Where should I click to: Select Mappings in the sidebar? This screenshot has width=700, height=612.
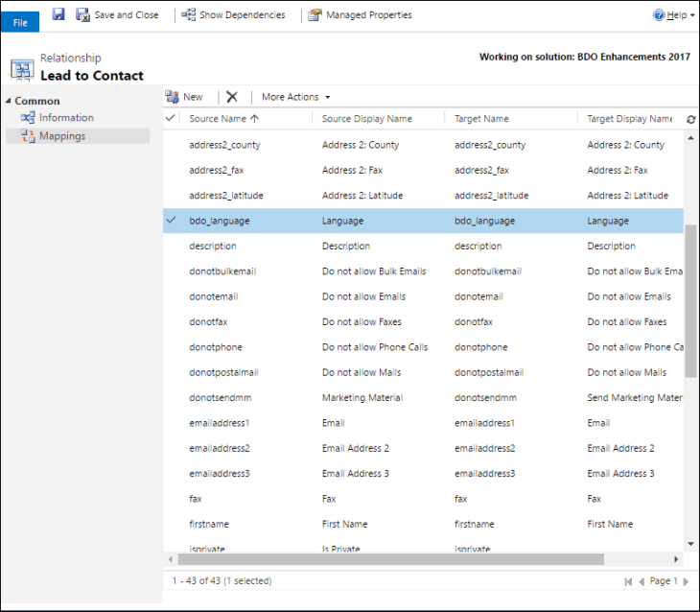click(x=62, y=136)
